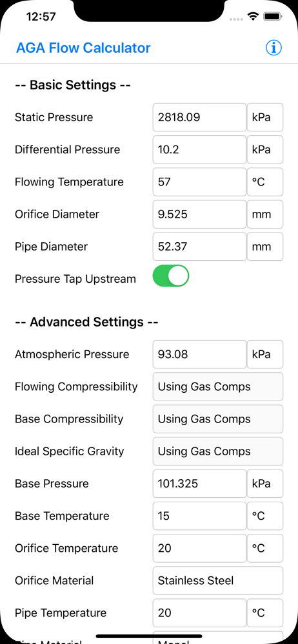Open the Static Pressure unit selector
The width and height of the screenshot is (298, 644).
[265, 117]
